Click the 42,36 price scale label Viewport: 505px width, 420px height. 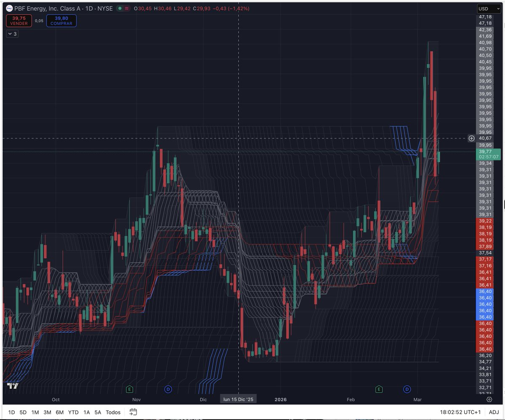(485, 30)
